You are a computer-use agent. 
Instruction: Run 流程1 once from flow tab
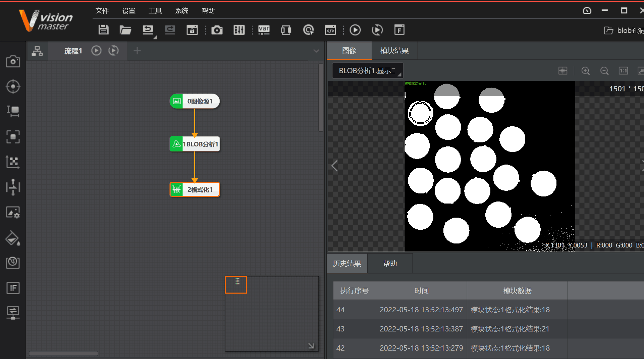(x=96, y=51)
